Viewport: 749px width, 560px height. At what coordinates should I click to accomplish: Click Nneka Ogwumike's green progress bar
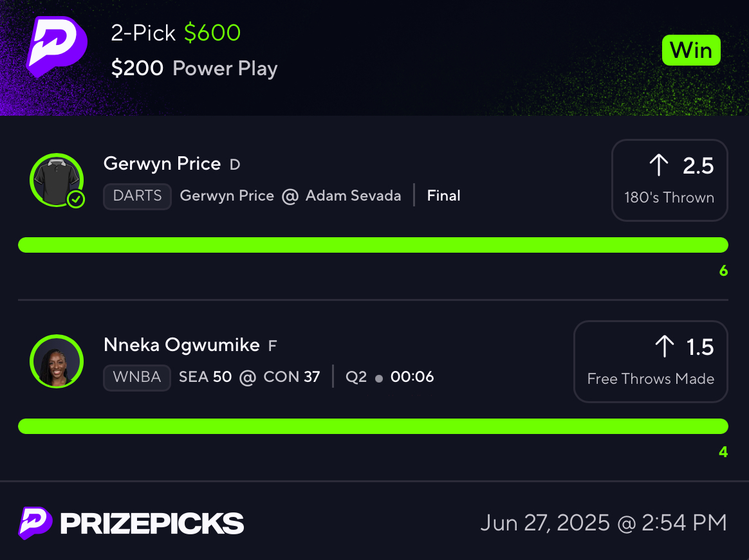click(x=373, y=426)
